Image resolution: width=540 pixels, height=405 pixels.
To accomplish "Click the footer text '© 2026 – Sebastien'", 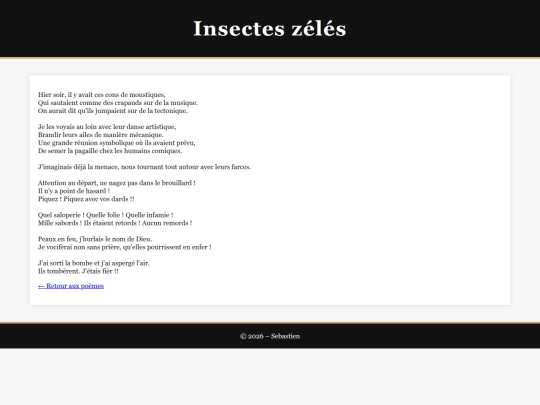I will pyautogui.click(x=270, y=336).
